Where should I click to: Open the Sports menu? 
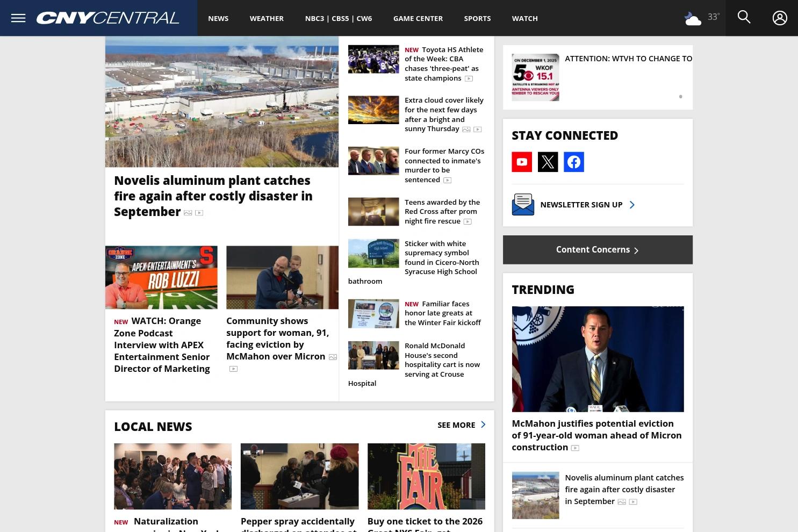point(477,18)
